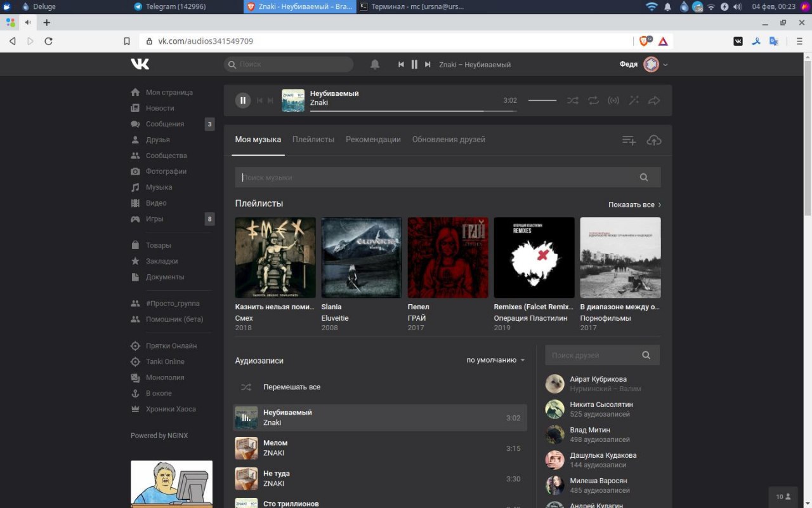Open the notifications bell in VK header

[x=375, y=64]
